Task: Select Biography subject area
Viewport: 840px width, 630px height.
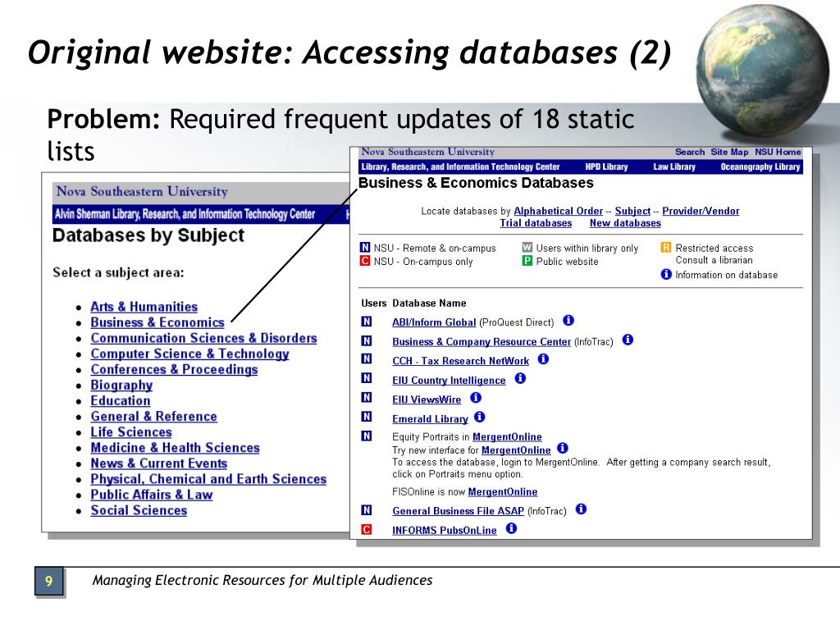Action: [121, 386]
